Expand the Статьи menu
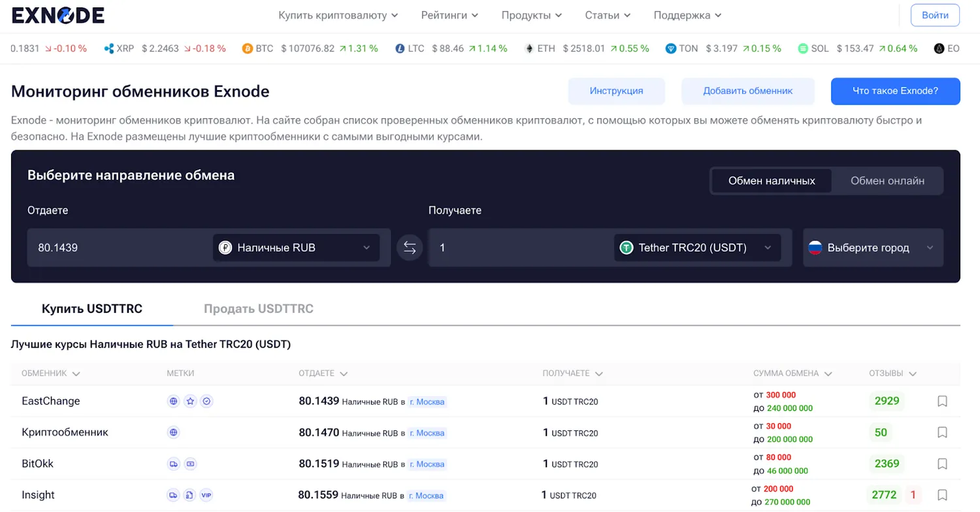980x512 pixels. click(x=608, y=15)
